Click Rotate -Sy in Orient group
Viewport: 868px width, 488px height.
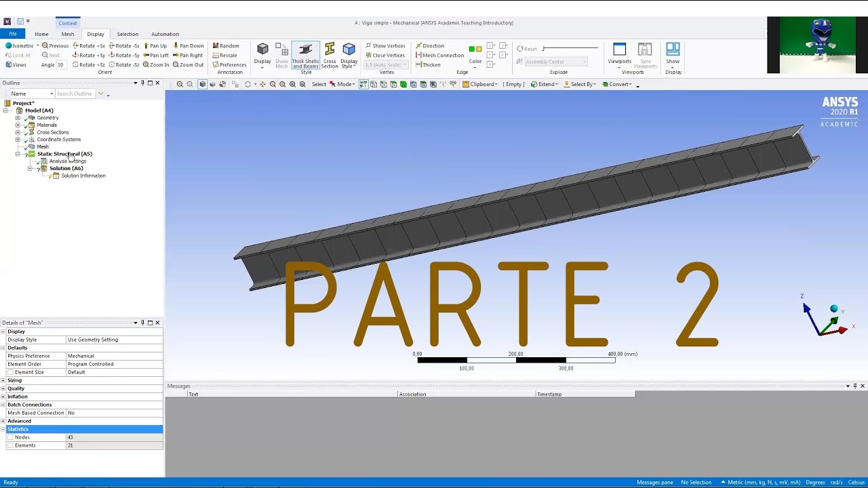tap(124, 55)
